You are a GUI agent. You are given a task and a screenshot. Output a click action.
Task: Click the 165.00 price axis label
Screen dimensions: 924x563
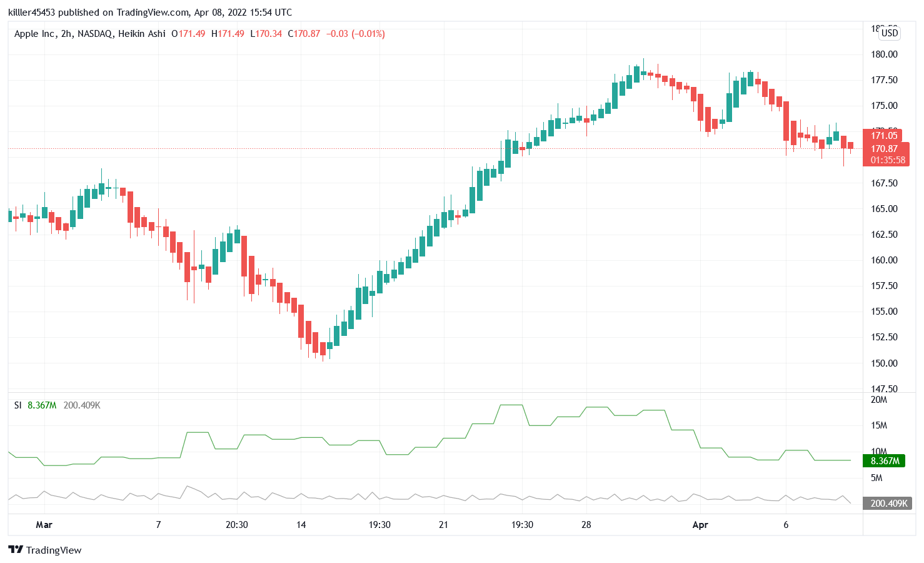click(884, 209)
